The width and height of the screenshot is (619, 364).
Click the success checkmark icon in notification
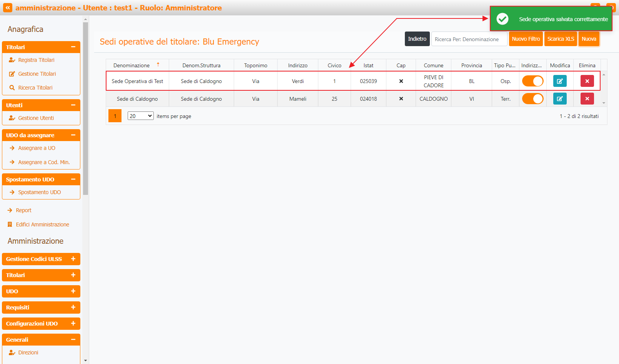pyautogui.click(x=502, y=19)
